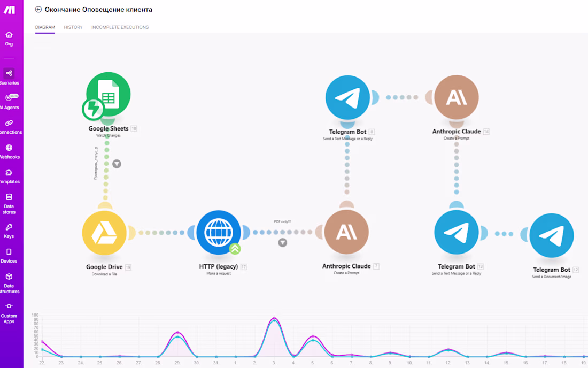Select the Google Drive Download a File module
This screenshot has width=588, height=368.
pos(104,233)
